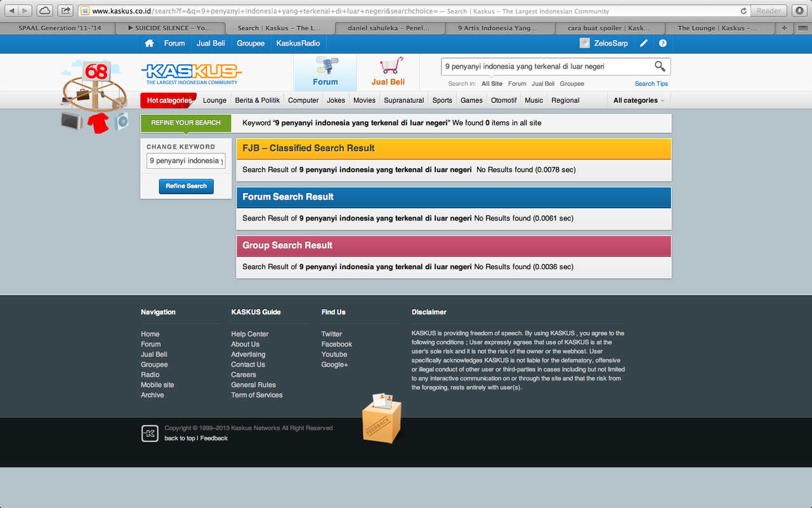Go back with the Safari back arrow

click(11, 11)
